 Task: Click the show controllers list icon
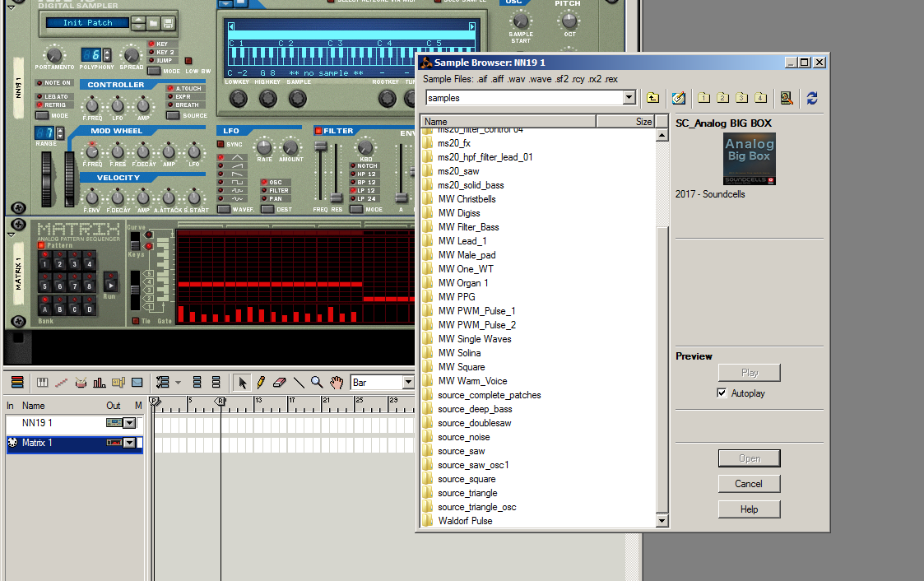click(163, 383)
